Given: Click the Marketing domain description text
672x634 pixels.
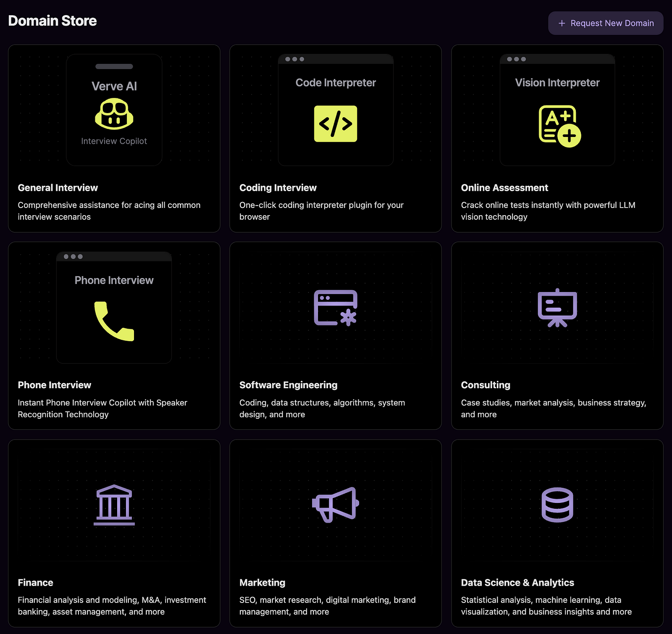Looking at the screenshot, I should tap(327, 606).
